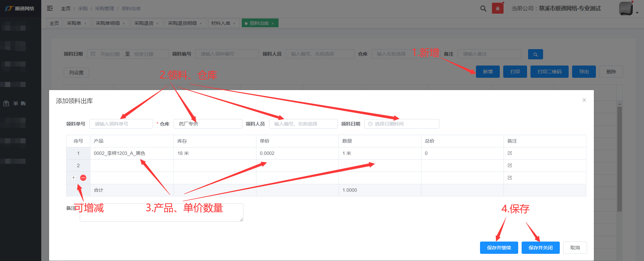The width and height of the screenshot is (644, 261).
Task: Click the magnifier search icon in header
Action: pyautogui.click(x=483, y=9)
